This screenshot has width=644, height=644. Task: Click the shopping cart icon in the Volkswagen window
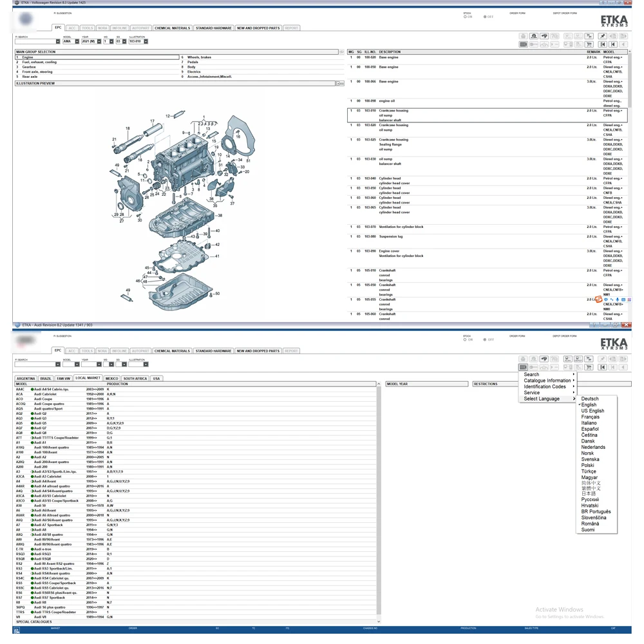coord(589,44)
